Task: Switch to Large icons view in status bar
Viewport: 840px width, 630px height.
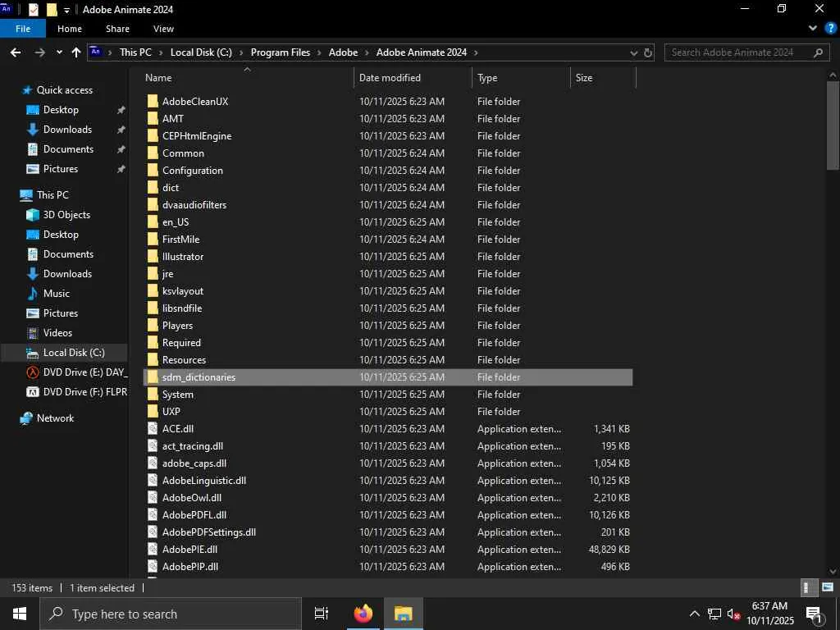Action: click(827, 587)
